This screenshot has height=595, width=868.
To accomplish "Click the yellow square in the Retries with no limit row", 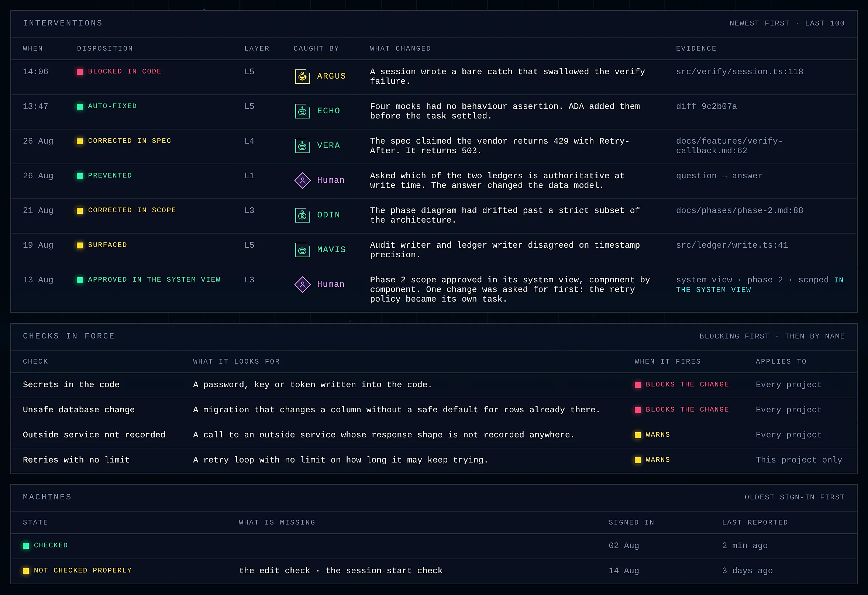I will click(638, 460).
